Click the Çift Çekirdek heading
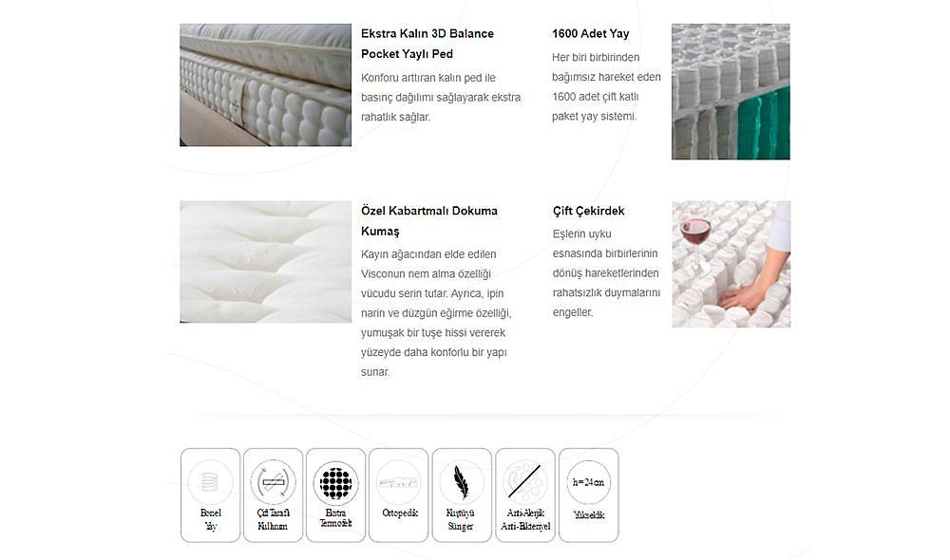 click(x=588, y=212)
